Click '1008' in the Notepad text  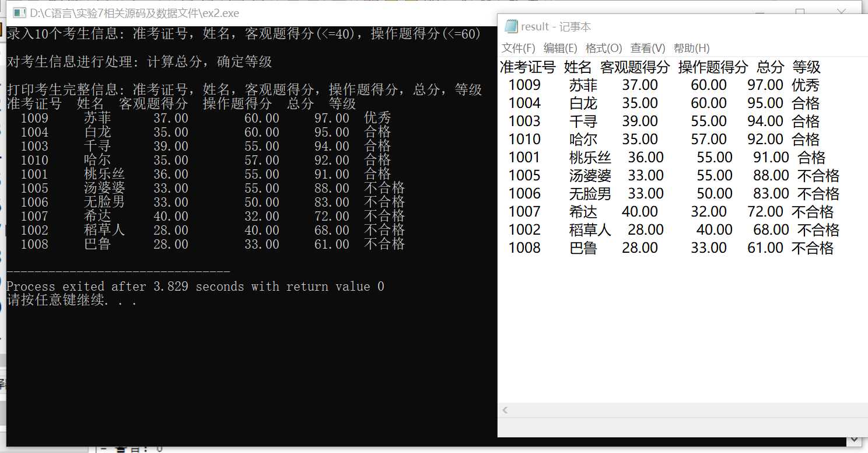click(524, 248)
